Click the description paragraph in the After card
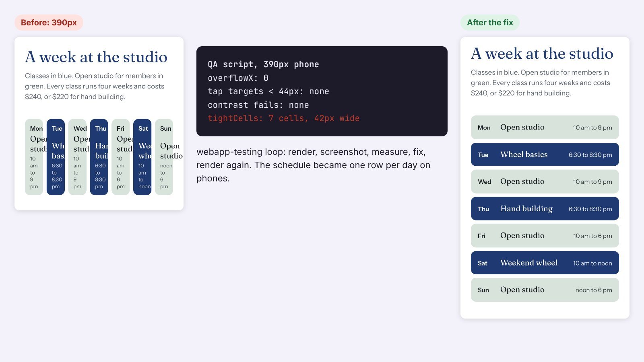 coord(541,82)
